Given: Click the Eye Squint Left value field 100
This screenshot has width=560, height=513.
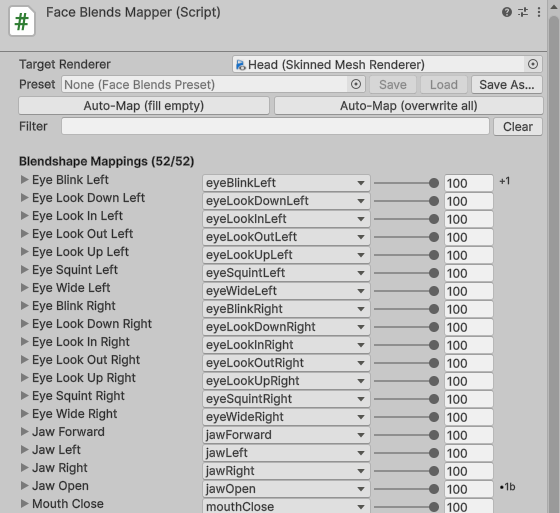Looking at the screenshot, I should [x=469, y=273].
